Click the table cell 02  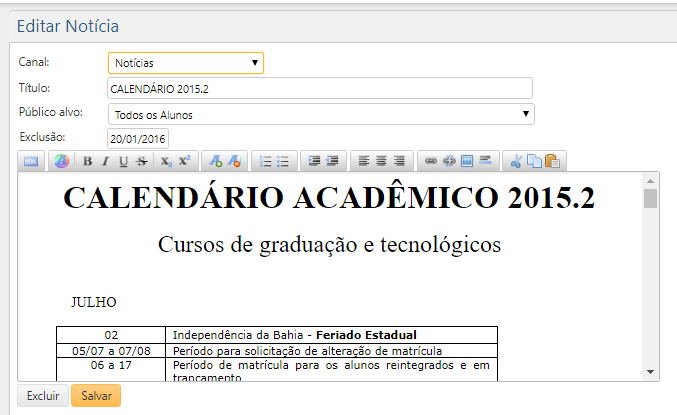tap(111, 335)
